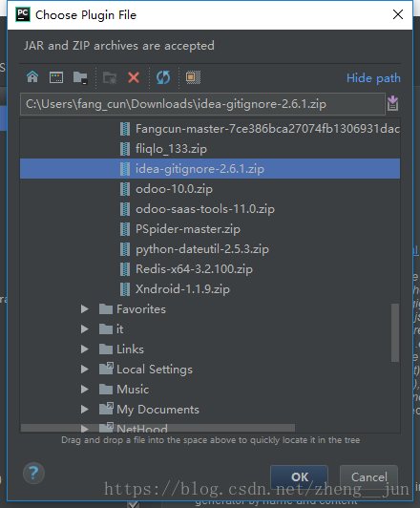The height and width of the screenshot is (508, 420).
Task: Toggle show hidden files and directories icon
Action: [x=193, y=77]
